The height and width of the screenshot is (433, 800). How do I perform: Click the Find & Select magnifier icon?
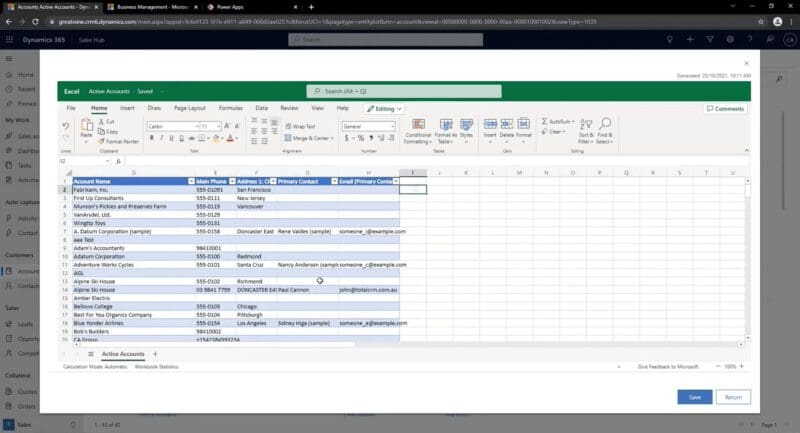(605, 123)
